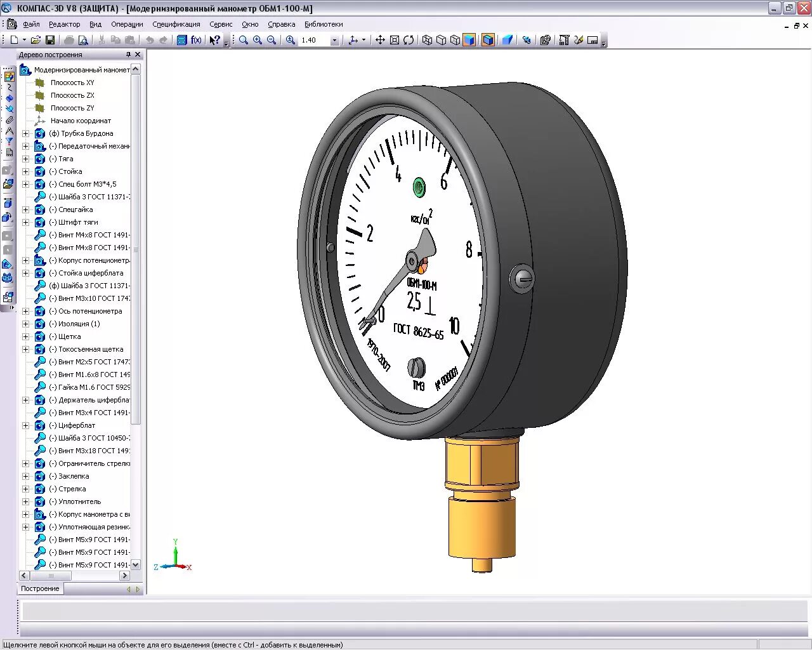
Task: Activate the Rotate view tool
Action: 409,40
